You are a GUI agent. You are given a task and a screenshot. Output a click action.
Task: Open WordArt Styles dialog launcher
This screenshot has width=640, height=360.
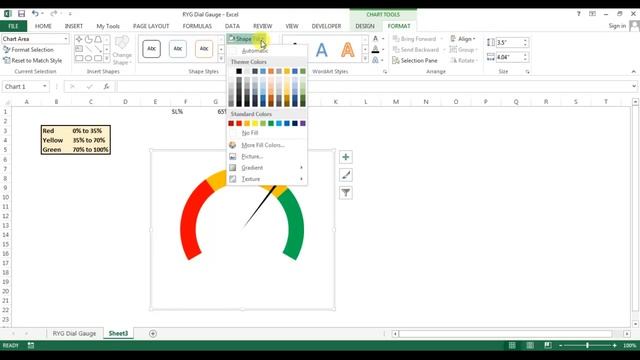385,72
